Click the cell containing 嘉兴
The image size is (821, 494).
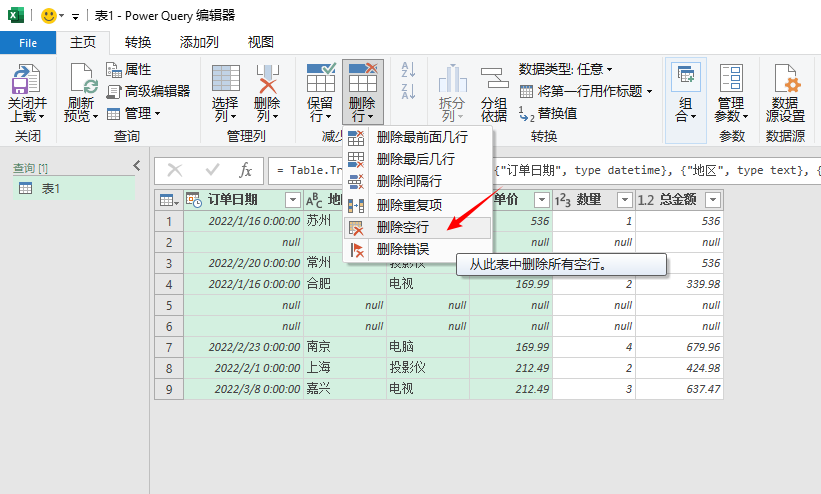click(x=345, y=389)
